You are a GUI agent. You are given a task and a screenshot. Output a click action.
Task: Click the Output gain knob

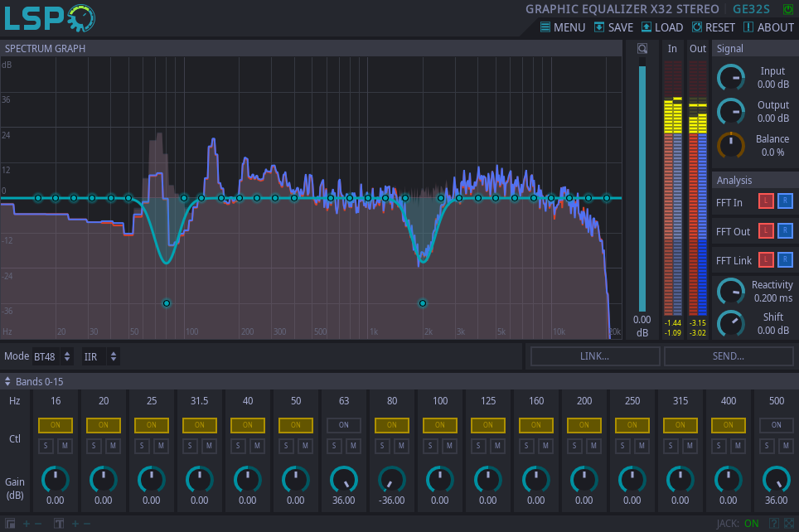[731, 112]
